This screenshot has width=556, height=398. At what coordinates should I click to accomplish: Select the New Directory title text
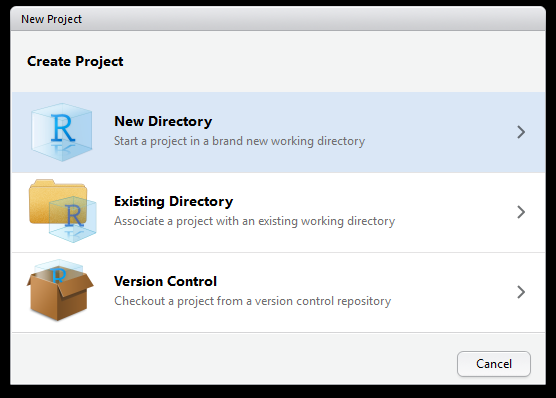(x=163, y=121)
